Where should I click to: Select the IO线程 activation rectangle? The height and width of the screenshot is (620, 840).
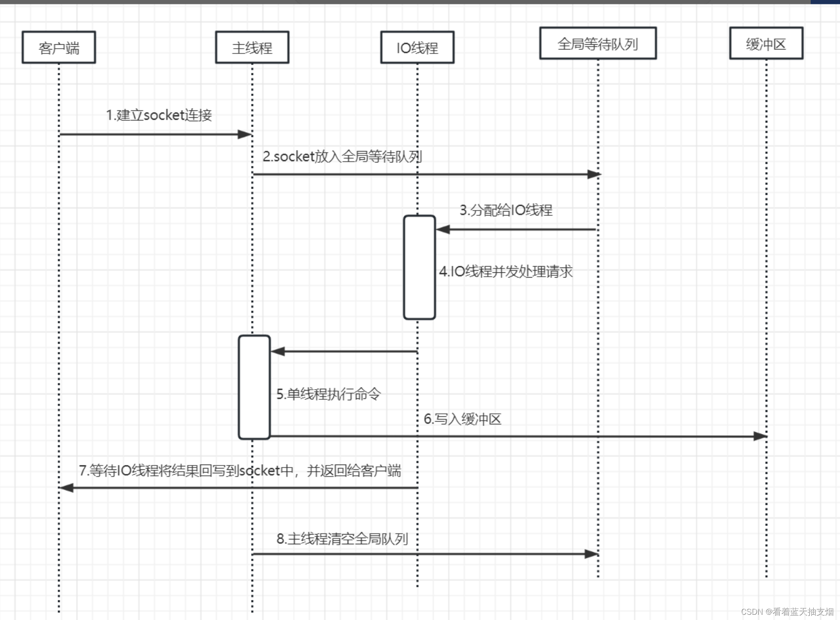click(419, 267)
